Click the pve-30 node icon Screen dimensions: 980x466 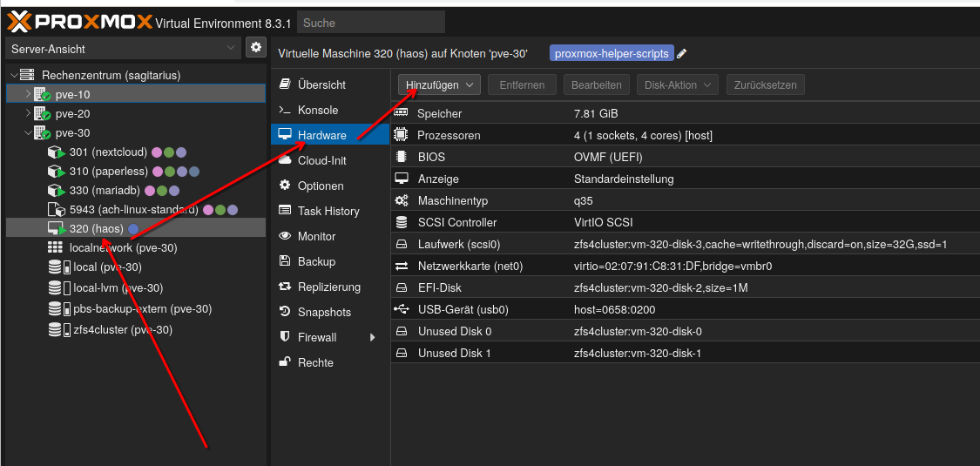click(x=42, y=133)
